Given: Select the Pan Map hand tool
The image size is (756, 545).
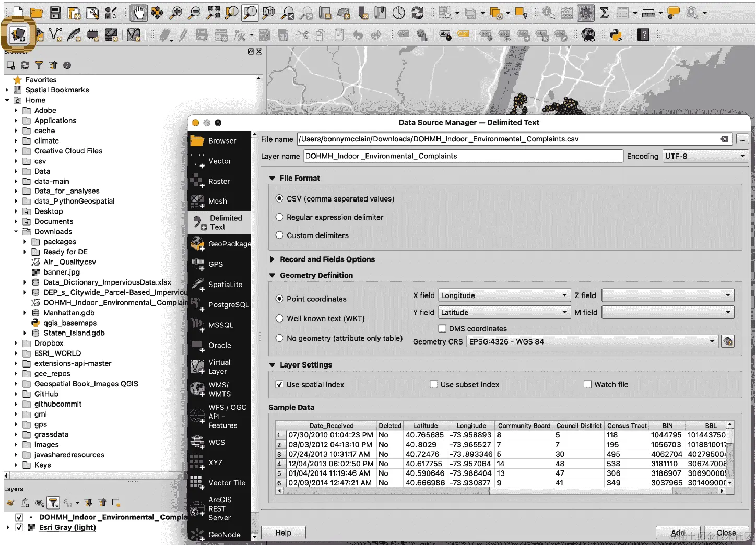Looking at the screenshot, I should click(138, 13).
